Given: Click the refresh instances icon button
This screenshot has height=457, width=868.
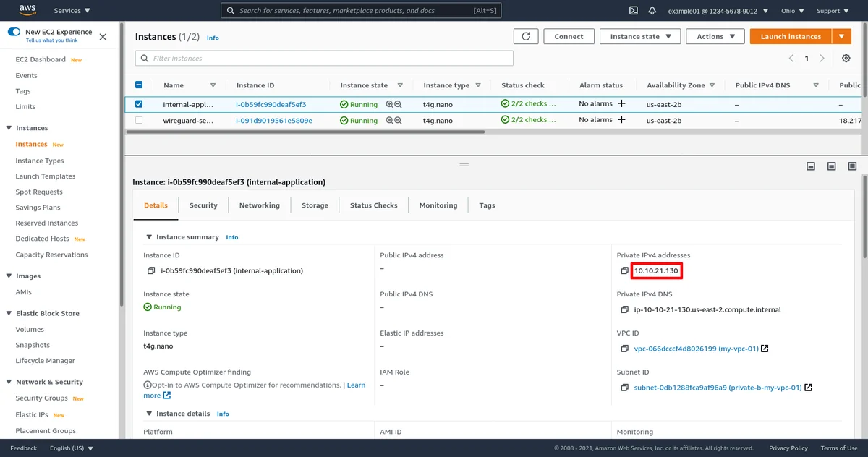Looking at the screenshot, I should 526,37.
